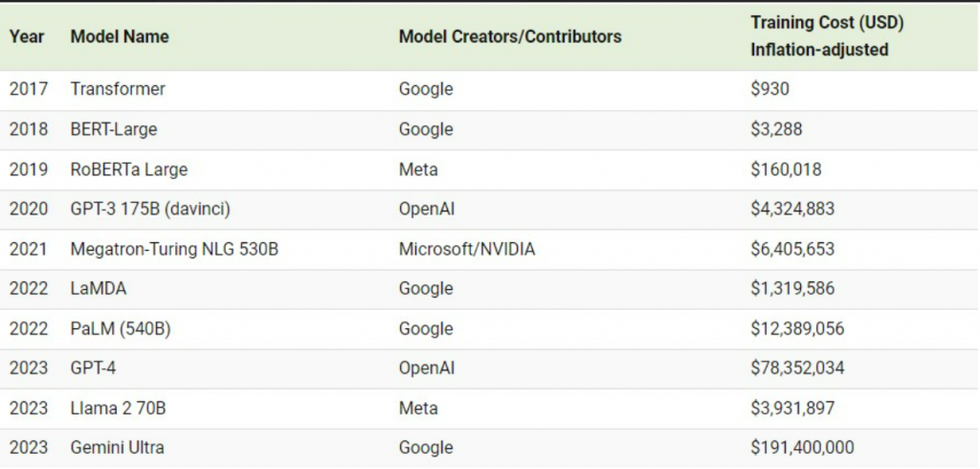
Task: Click the $78,352,034 cost cell
Action: (x=797, y=368)
